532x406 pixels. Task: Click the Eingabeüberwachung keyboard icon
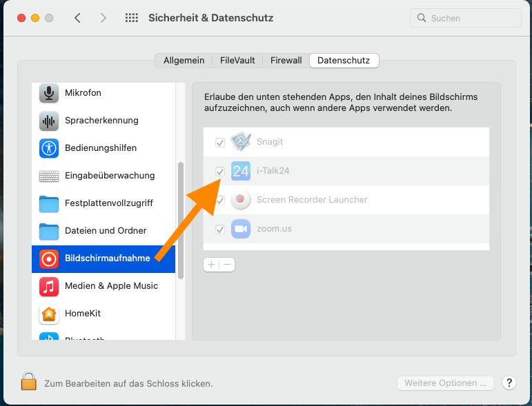[x=49, y=176]
